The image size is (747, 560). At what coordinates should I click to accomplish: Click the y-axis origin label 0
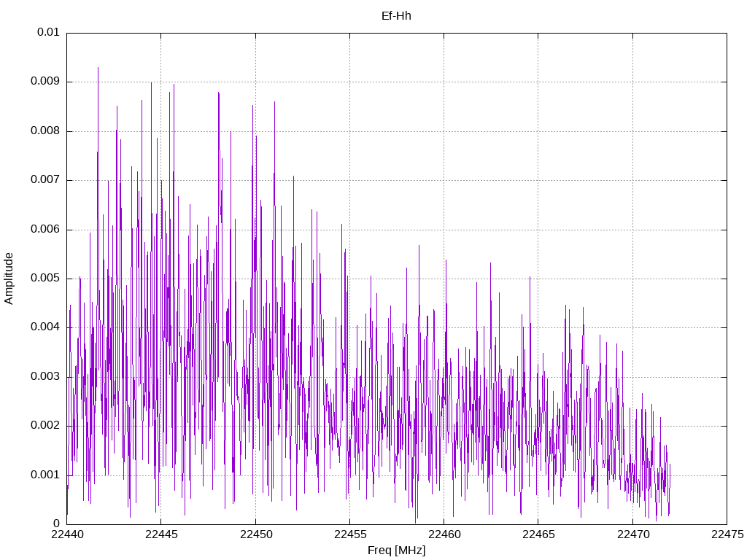(57, 524)
